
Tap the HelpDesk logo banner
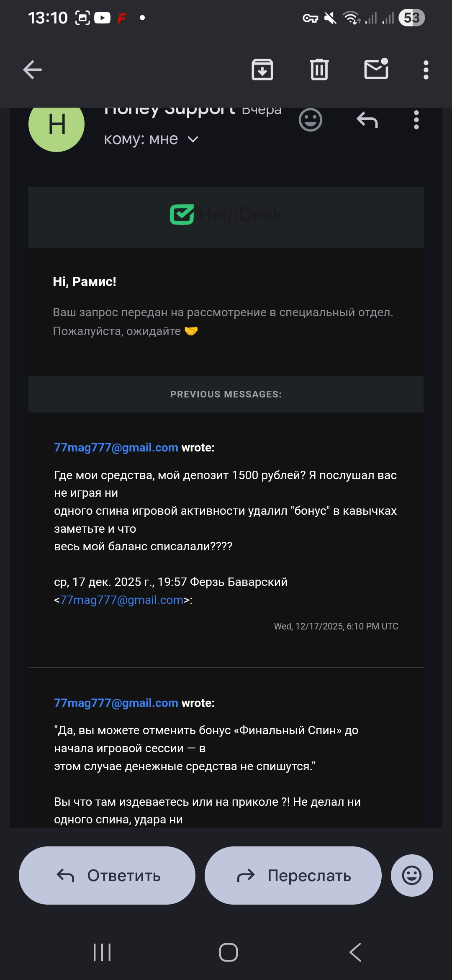point(226,215)
